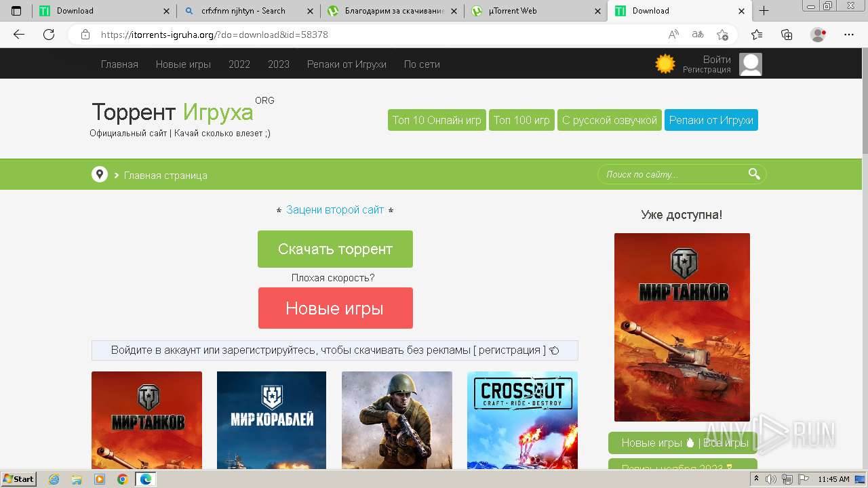Click Топ 10 Онлайн игр button
The image size is (868, 488).
[437, 120]
